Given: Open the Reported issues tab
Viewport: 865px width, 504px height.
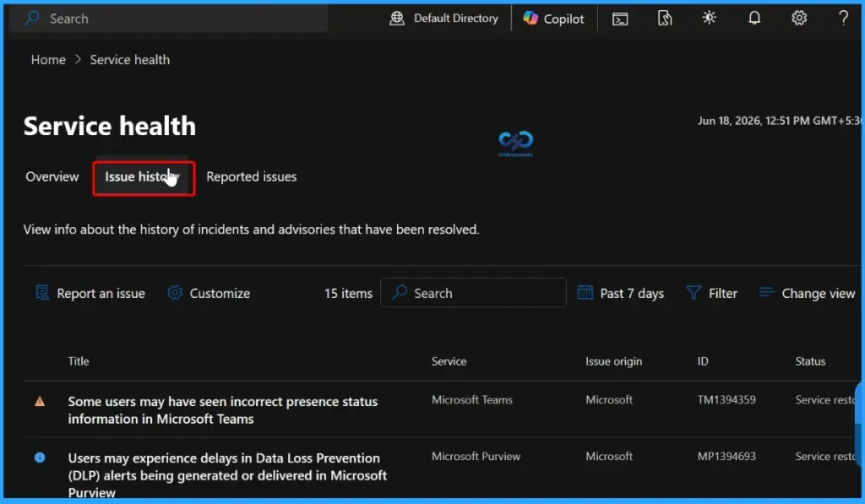Looking at the screenshot, I should point(252,176).
